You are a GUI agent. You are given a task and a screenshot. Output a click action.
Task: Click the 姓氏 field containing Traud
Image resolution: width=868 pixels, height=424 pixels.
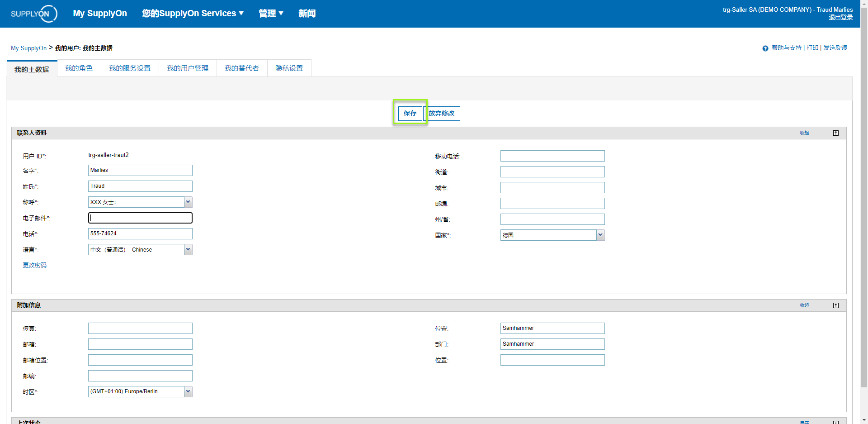pyautogui.click(x=140, y=186)
